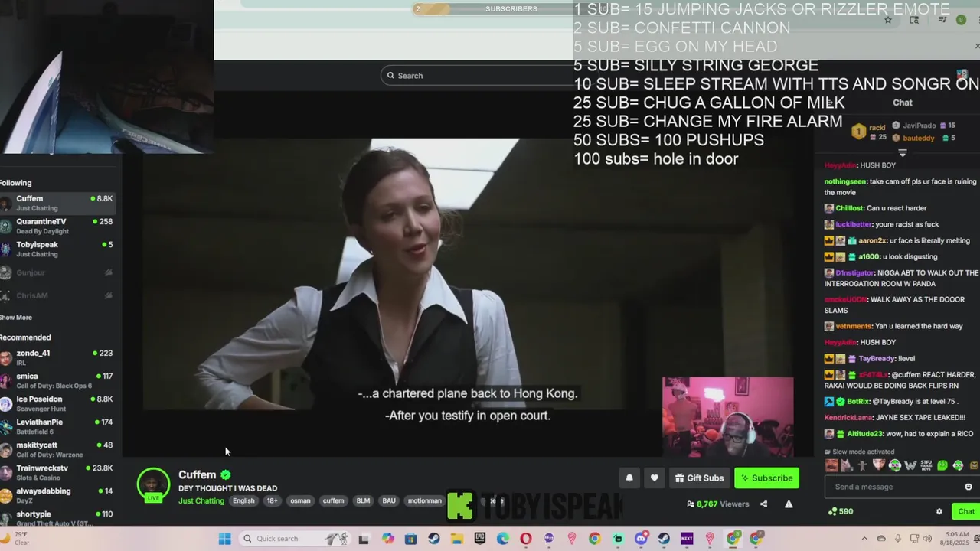Open Discord from the taskbar

click(x=641, y=539)
